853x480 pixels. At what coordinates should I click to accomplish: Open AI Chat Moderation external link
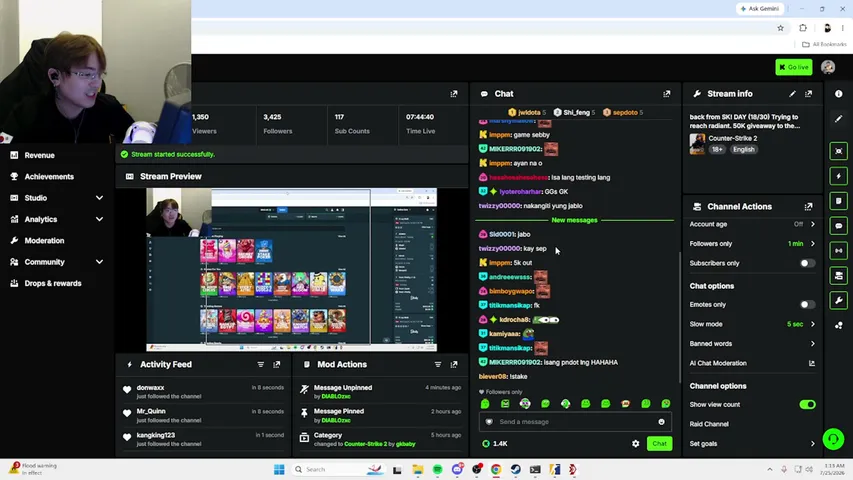click(812, 363)
